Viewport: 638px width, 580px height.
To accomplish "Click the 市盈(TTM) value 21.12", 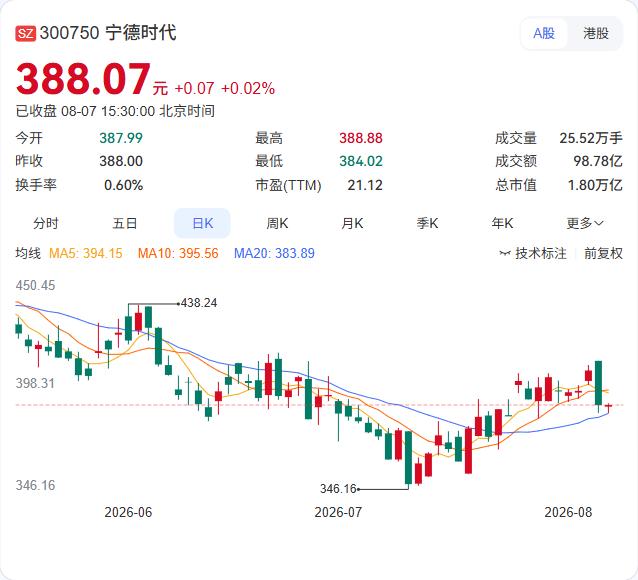I will click(x=365, y=185).
